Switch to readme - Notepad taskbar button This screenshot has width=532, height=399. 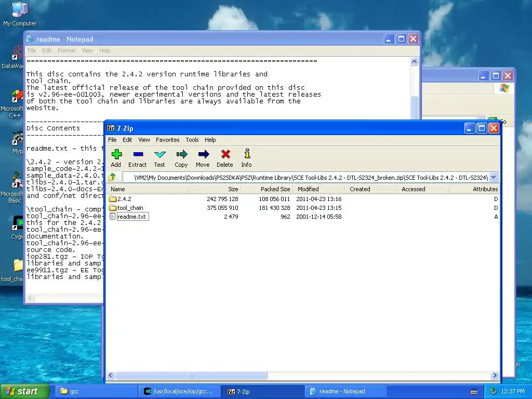346,391
